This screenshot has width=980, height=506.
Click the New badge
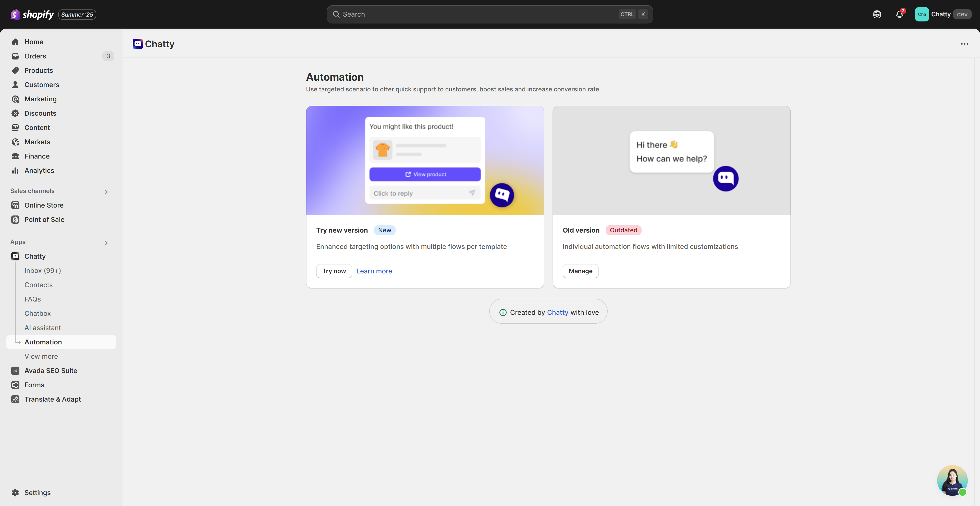[x=384, y=230]
